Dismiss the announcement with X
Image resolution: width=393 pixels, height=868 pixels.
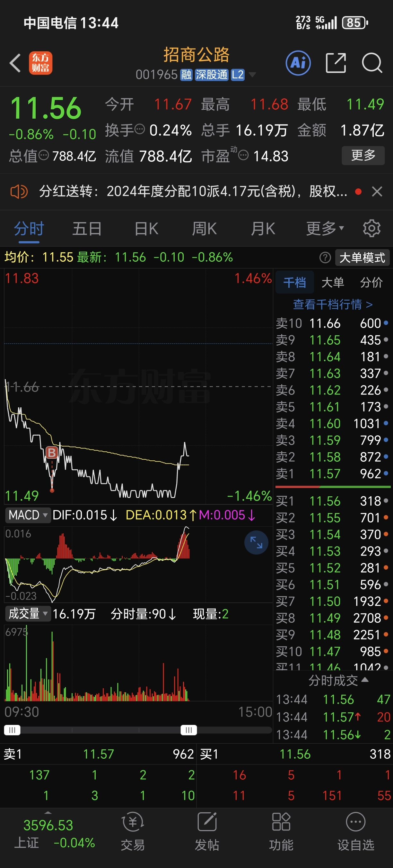click(377, 191)
